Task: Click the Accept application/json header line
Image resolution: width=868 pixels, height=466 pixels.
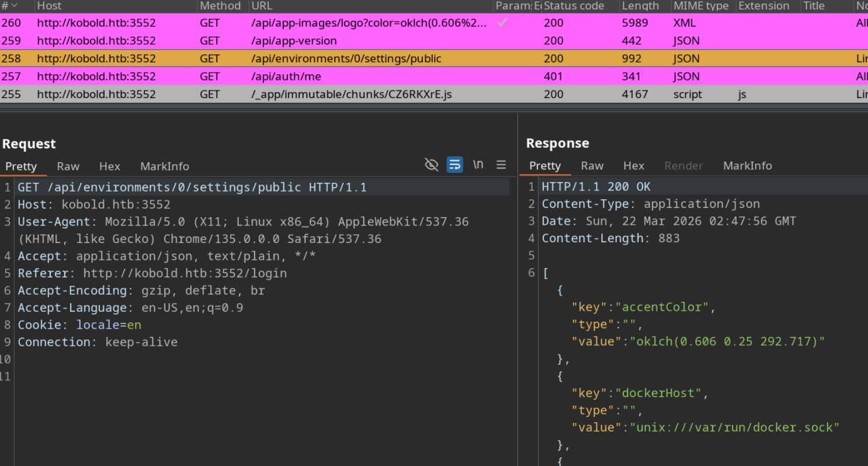Action: (x=166, y=256)
